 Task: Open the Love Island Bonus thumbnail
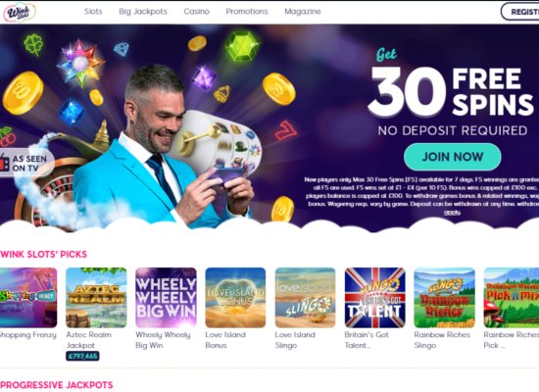tap(235, 298)
